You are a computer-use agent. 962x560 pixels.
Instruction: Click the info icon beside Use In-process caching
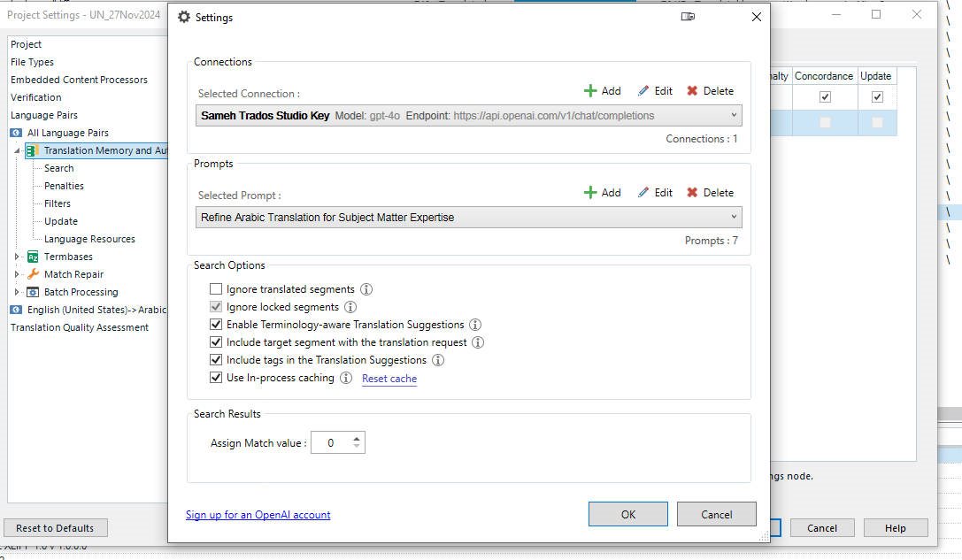tap(346, 378)
